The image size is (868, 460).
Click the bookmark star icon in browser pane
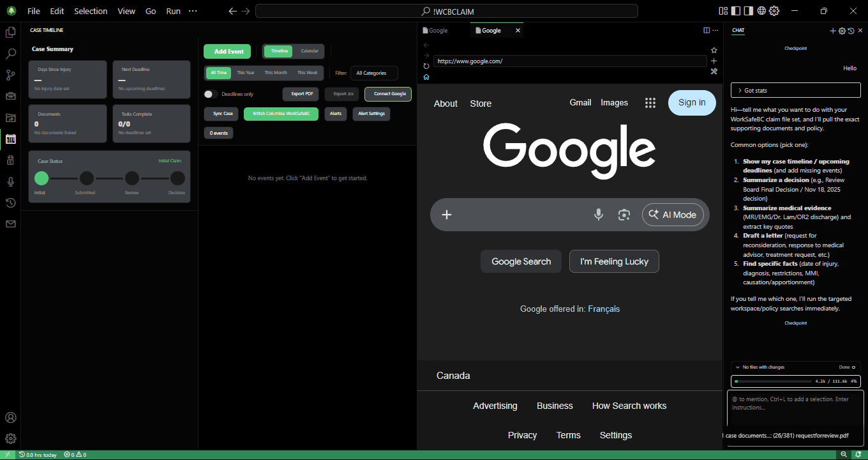coord(714,50)
